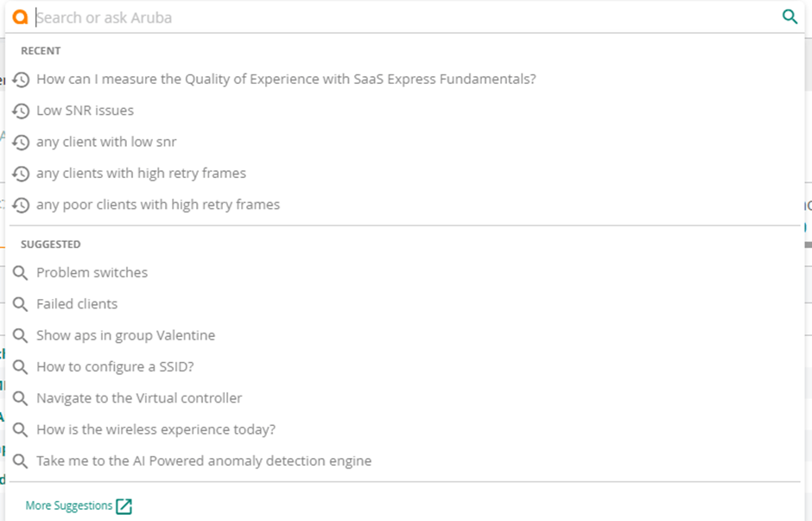Screen dimensions: 812x521
Task: Click search icon next to Problem switches
Action: (21, 273)
